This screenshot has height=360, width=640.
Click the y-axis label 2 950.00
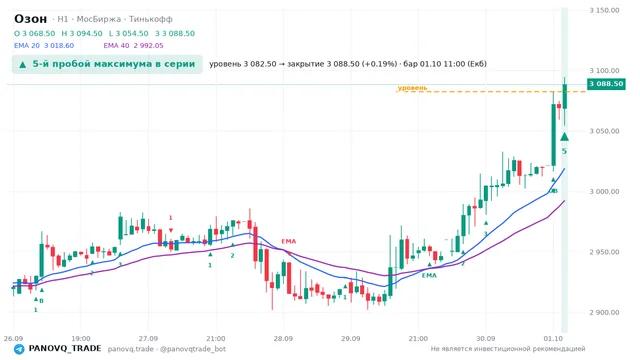pos(604,252)
